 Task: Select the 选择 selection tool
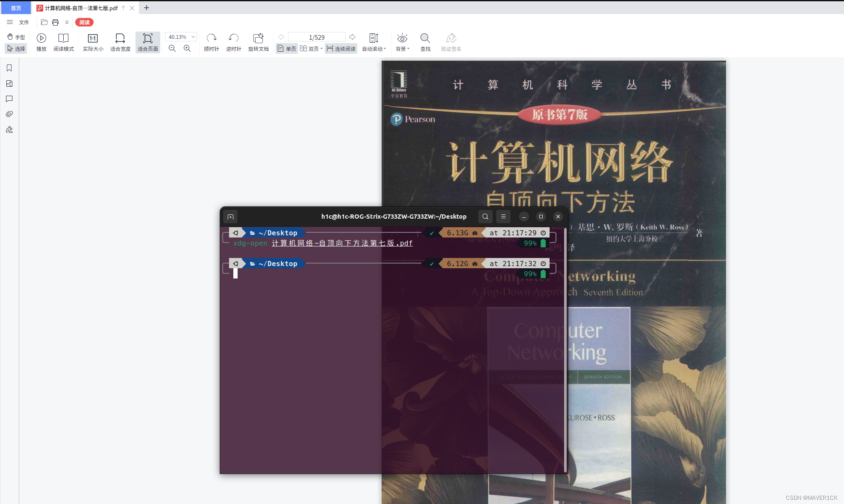click(16, 49)
